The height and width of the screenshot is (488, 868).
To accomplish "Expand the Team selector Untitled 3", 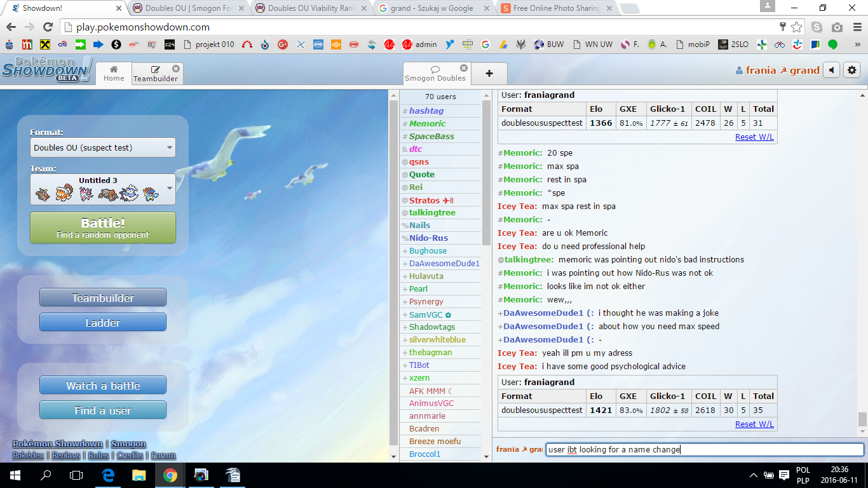I will [x=103, y=189].
